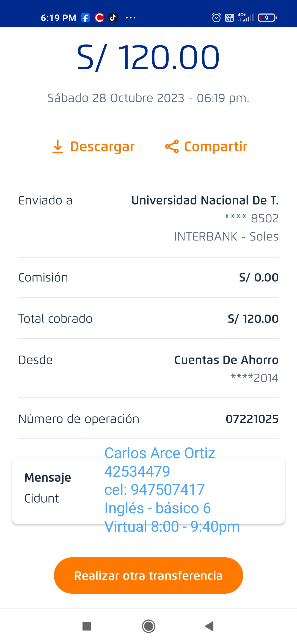Tap the Descargar label
297x644 pixels.
[x=102, y=146]
